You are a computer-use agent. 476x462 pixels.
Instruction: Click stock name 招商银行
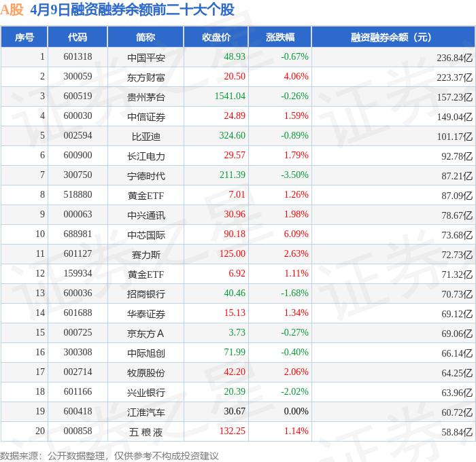pos(146,294)
